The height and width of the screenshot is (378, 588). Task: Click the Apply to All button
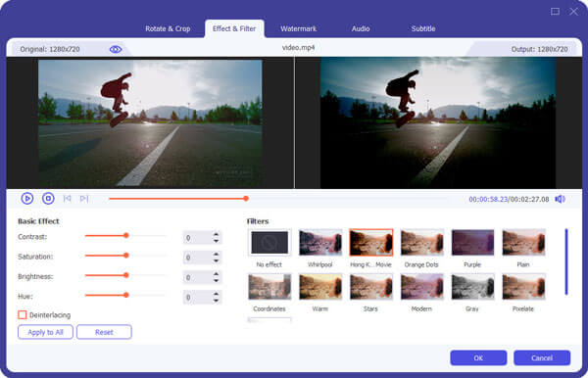point(45,332)
